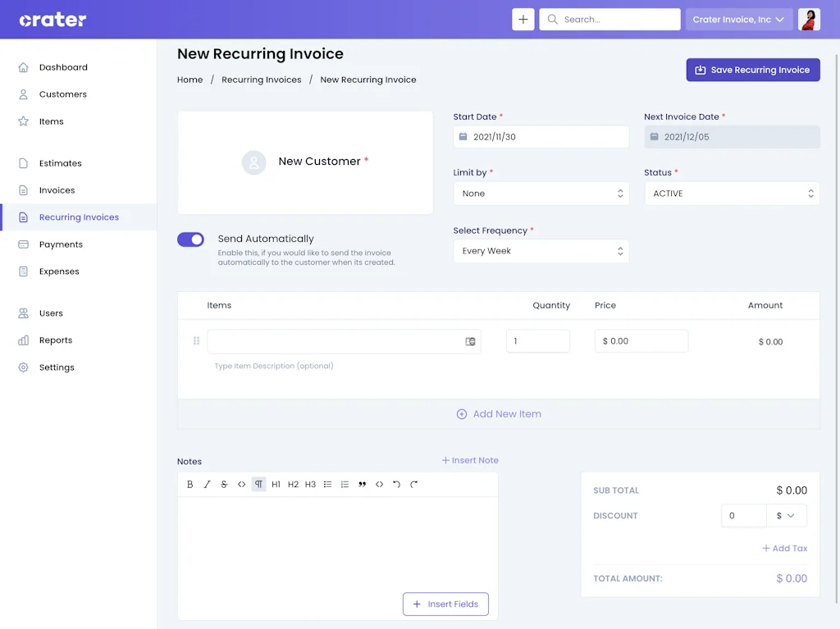Click the blockquote icon in Notes toolbar
Screen dimensions: 840x629
(x=362, y=485)
